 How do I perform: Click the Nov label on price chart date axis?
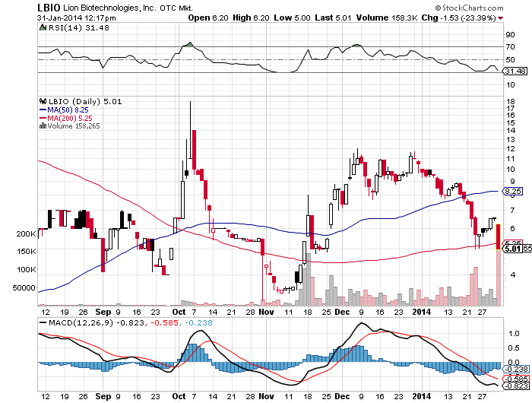click(266, 312)
